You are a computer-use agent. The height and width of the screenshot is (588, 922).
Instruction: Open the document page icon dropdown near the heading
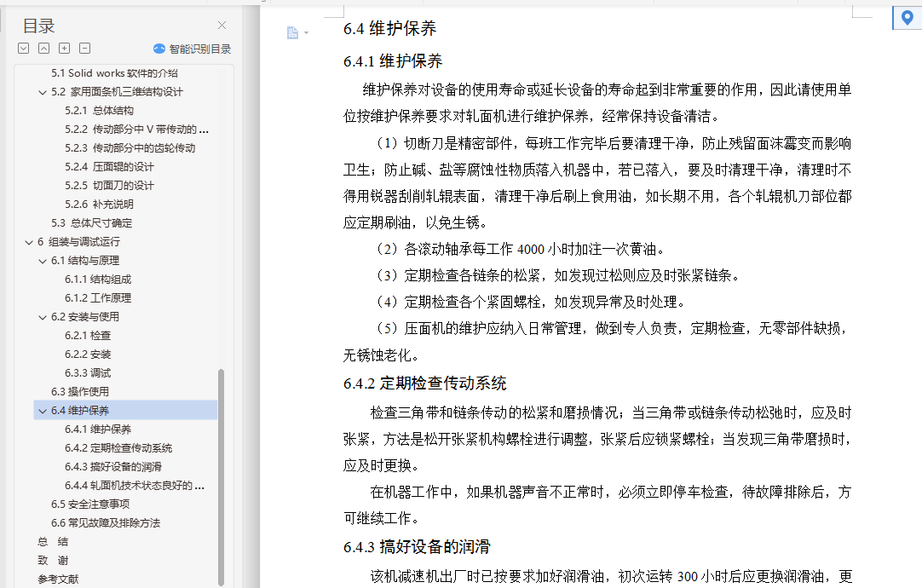click(297, 33)
